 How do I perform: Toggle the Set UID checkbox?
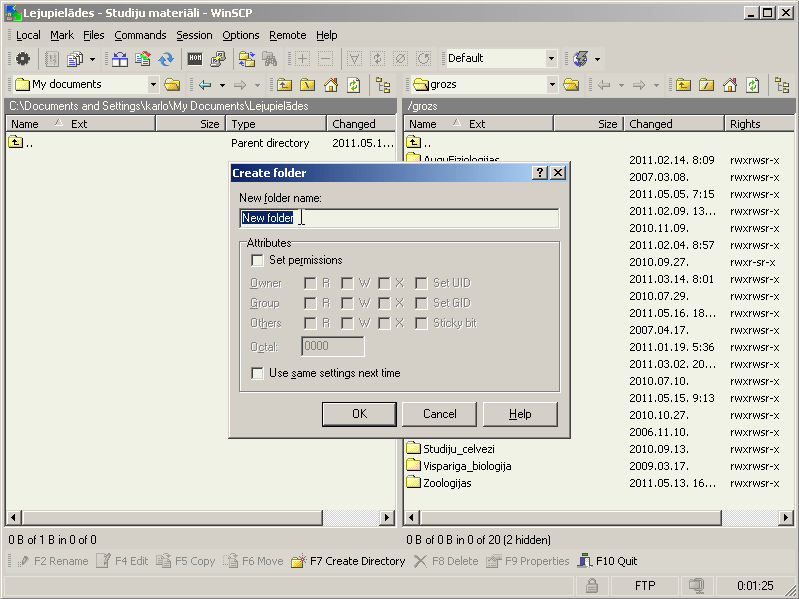coord(421,283)
